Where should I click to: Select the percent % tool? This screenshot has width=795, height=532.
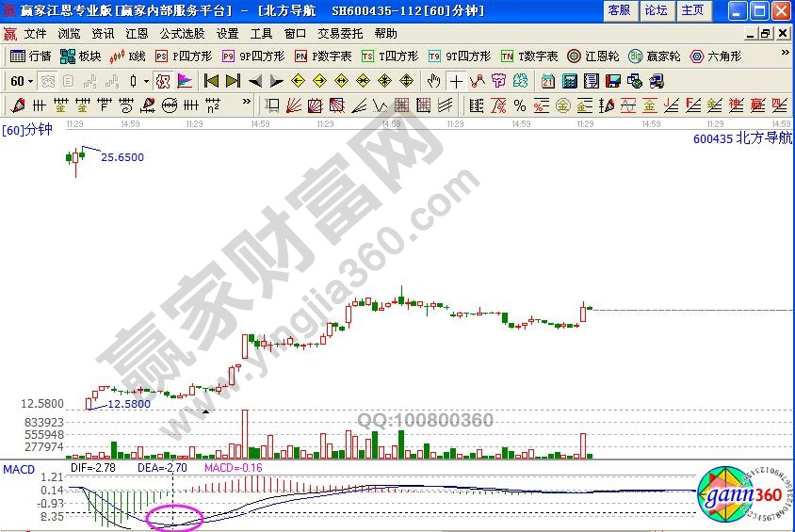(520, 105)
